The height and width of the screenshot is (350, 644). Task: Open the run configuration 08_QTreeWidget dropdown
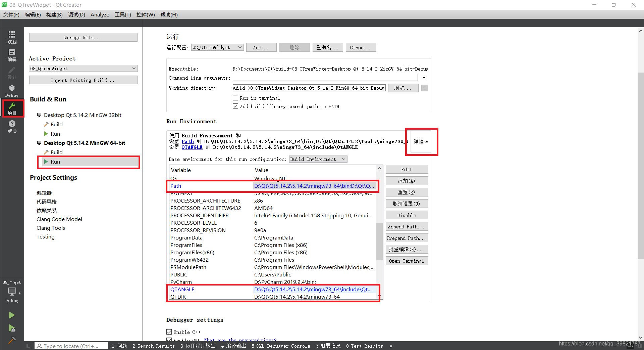217,47
